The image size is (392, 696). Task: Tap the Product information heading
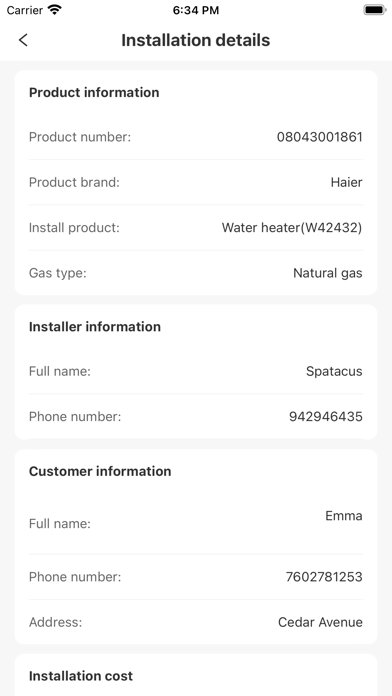point(94,92)
